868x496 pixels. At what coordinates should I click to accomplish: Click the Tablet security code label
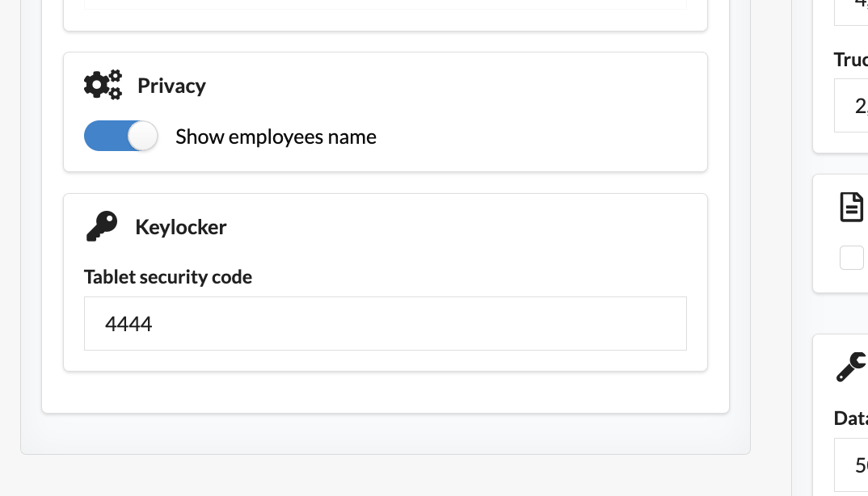[x=168, y=277]
